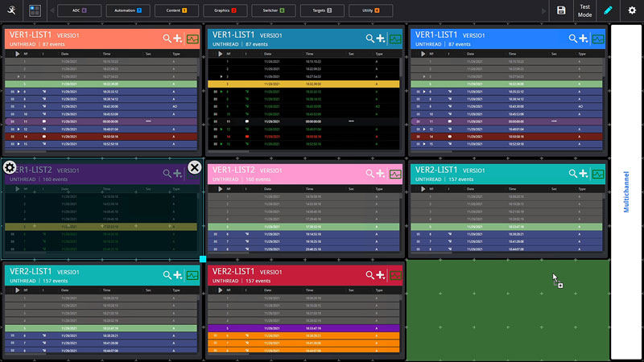644x362 pixels.
Task: Open monitor graph in the red VER2-LIST1 panel
Action: click(395, 275)
